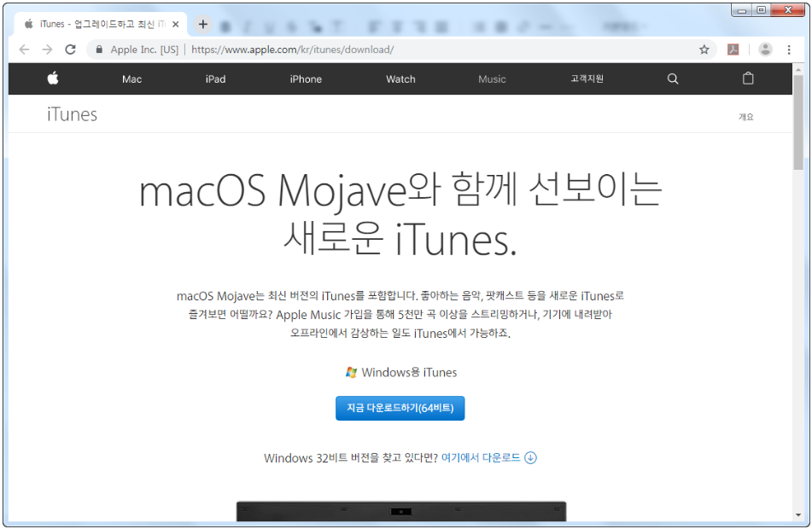Open the Mac menu item
Viewport: 812px width, 529px height.
tap(132, 79)
